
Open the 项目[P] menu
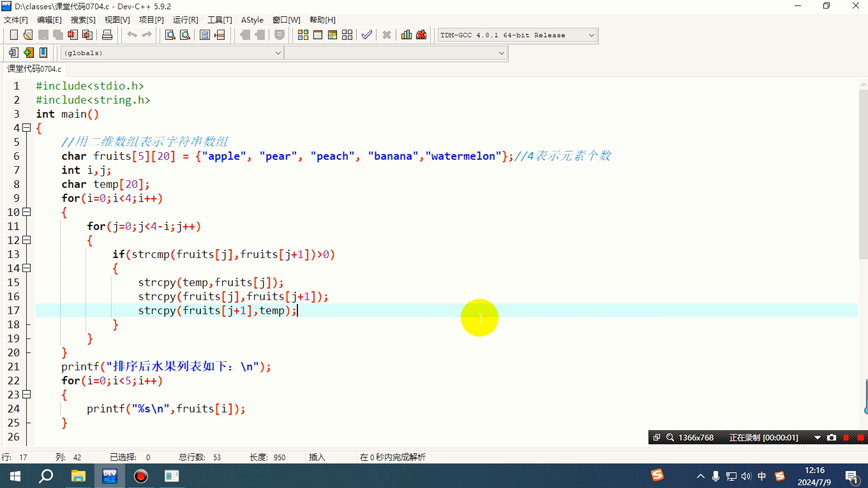pyautogui.click(x=151, y=20)
